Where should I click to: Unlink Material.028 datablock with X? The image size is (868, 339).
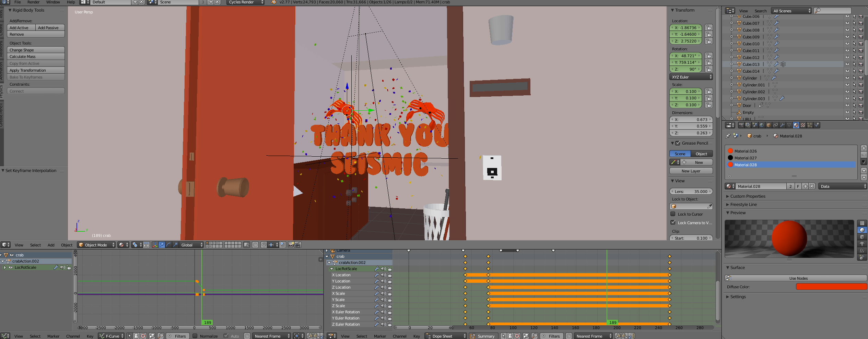click(x=812, y=186)
